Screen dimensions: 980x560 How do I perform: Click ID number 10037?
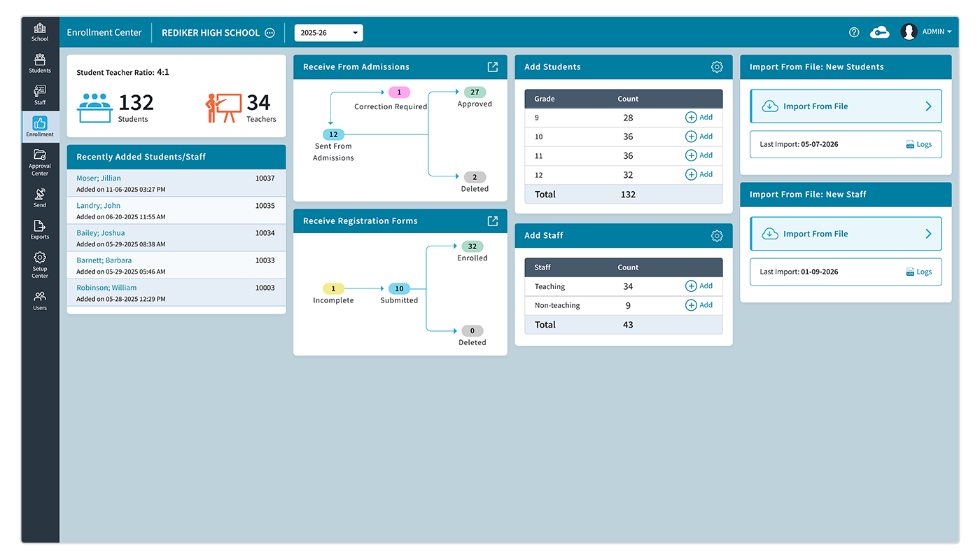(265, 178)
